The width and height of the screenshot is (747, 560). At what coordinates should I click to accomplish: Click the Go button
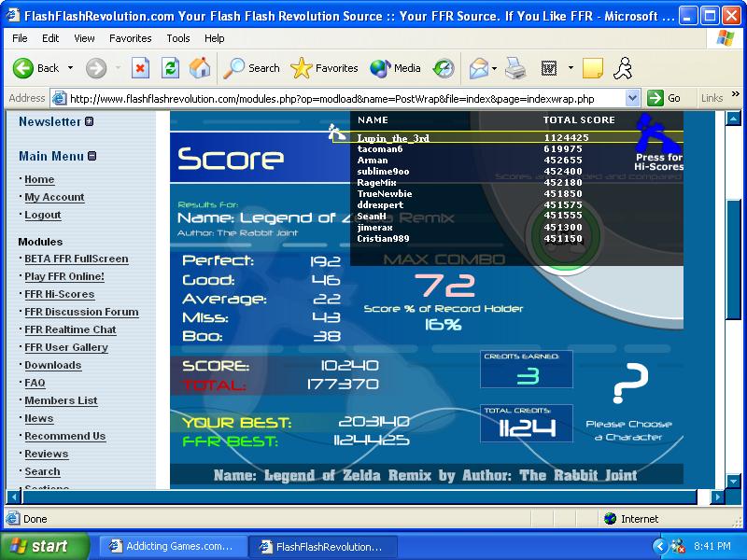(663, 98)
